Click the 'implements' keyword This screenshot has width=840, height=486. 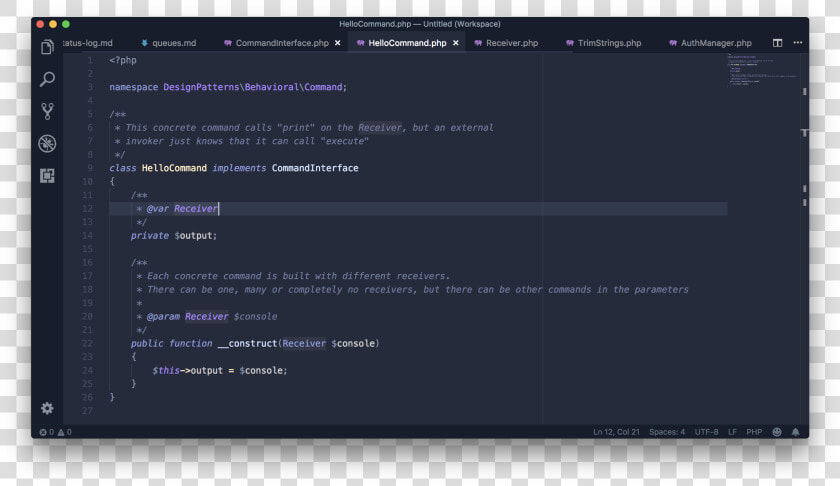(x=239, y=168)
